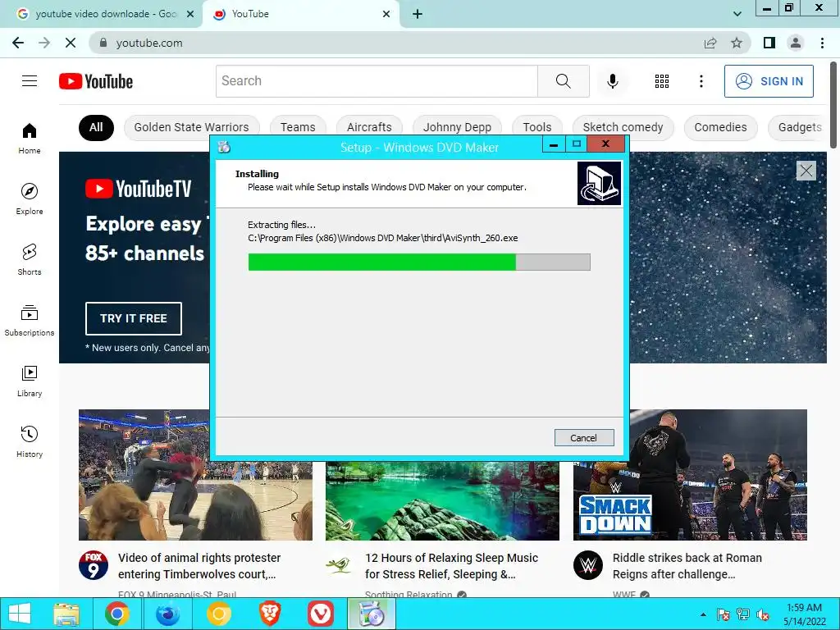Screen dimensions: 840x630
Task: Open Subscriptions in YouTube sidebar
Action: click(x=30, y=321)
